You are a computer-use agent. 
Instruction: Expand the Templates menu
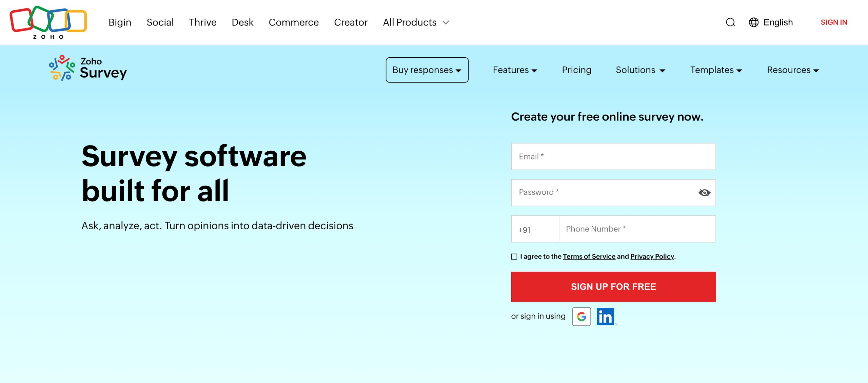pyautogui.click(x=716, y=70)
